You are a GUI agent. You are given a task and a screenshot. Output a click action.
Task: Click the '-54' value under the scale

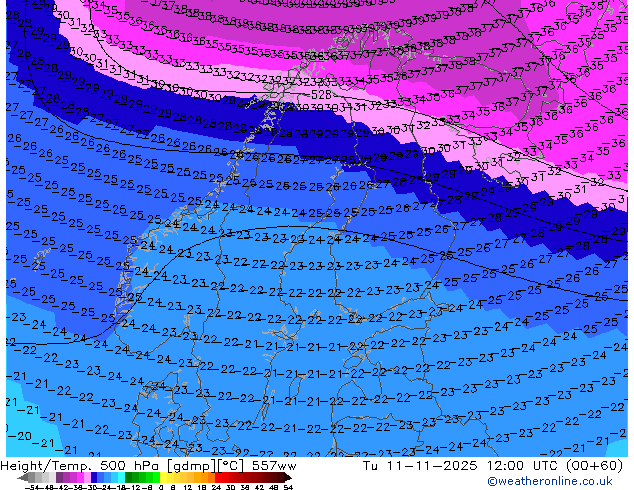pos(32,487)
